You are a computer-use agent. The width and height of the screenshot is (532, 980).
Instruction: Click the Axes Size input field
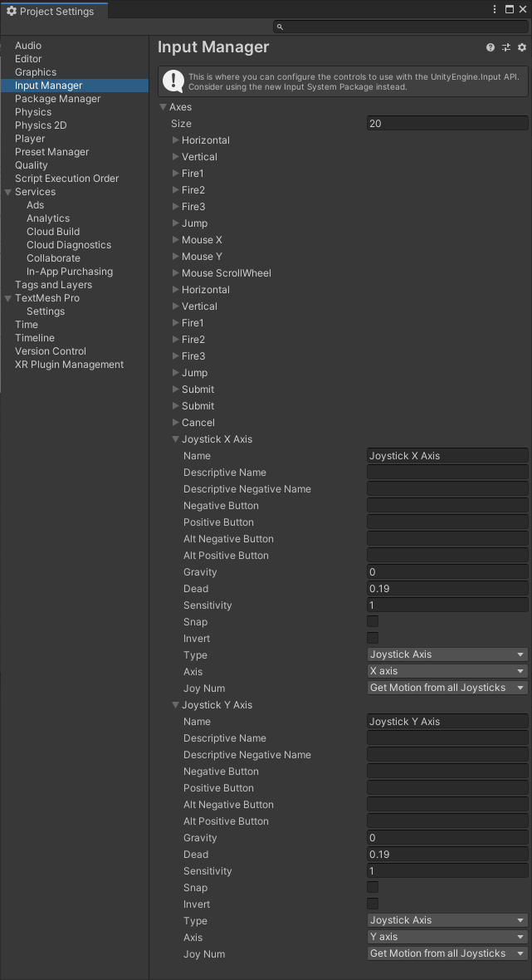pos(447,124)
